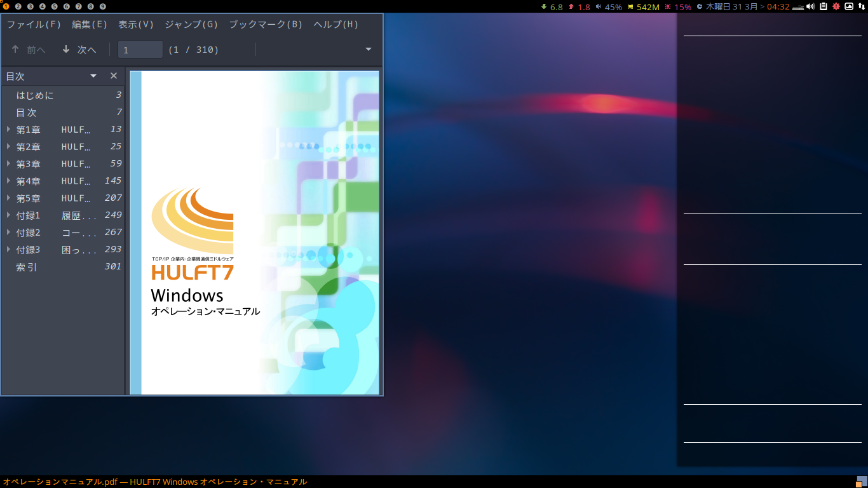Expand the 第1章 chapter entry

9,130
